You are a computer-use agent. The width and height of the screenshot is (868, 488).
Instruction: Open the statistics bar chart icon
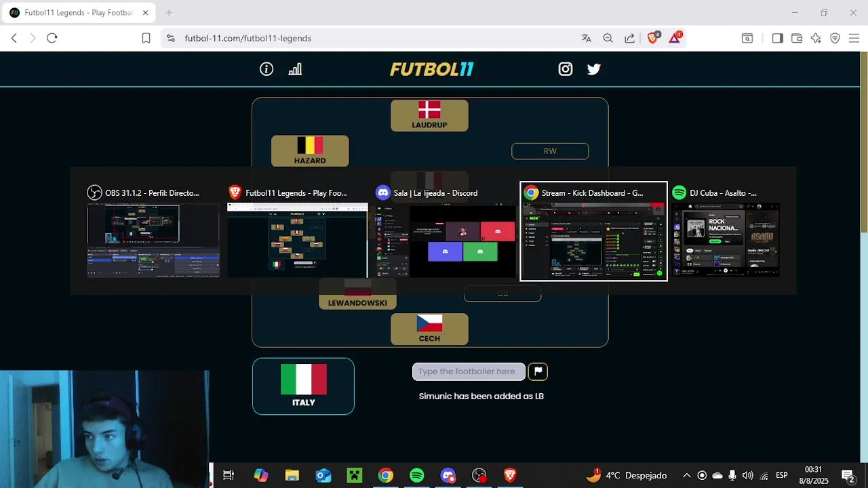pyautogui.click(x=295, y=69)
